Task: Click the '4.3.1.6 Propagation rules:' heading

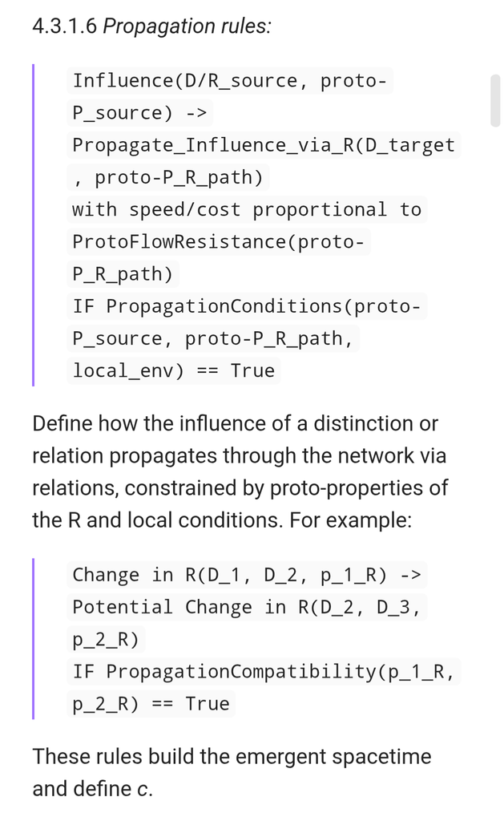Action: click(151, 26)
